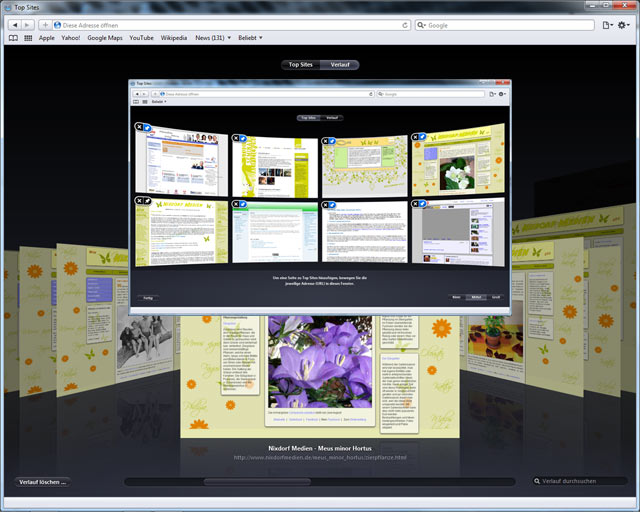
Task: Open the Show All Bookmarks book icon
Action: click(x=13, y=38)
